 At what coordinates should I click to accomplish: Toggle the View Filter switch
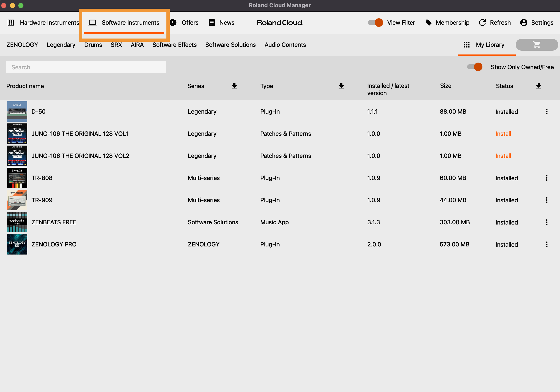tap(375, 23)
